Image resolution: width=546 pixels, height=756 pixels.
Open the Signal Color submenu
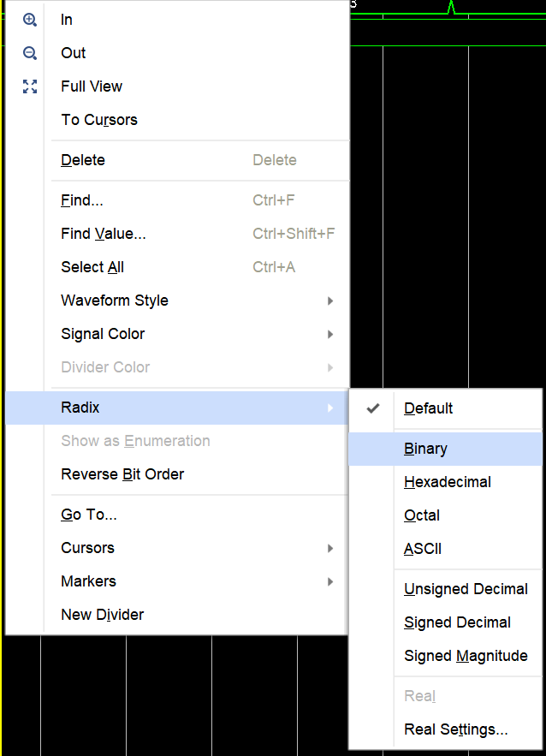pyautogui.click(x=103, y=334)
